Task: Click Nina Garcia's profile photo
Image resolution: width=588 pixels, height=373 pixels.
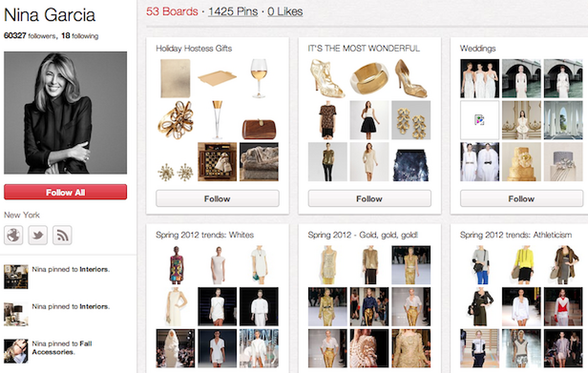Action: 65,113
